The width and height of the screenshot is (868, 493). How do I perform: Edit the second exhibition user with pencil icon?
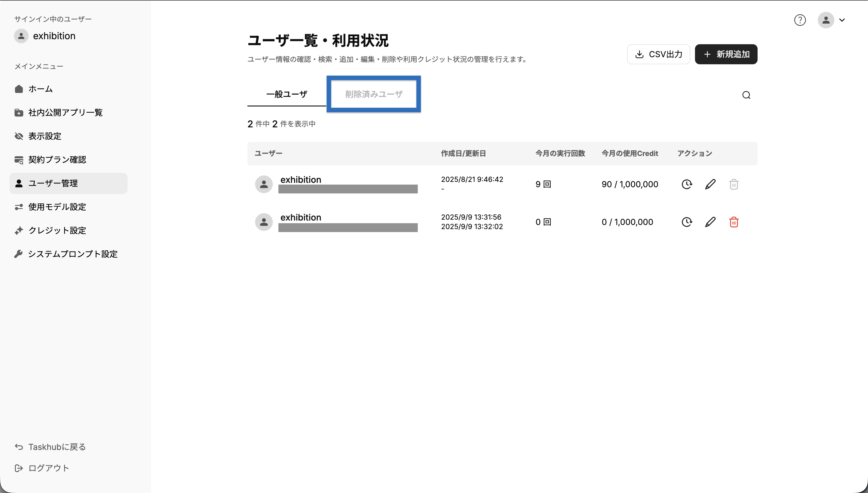[x=710, y=222]
